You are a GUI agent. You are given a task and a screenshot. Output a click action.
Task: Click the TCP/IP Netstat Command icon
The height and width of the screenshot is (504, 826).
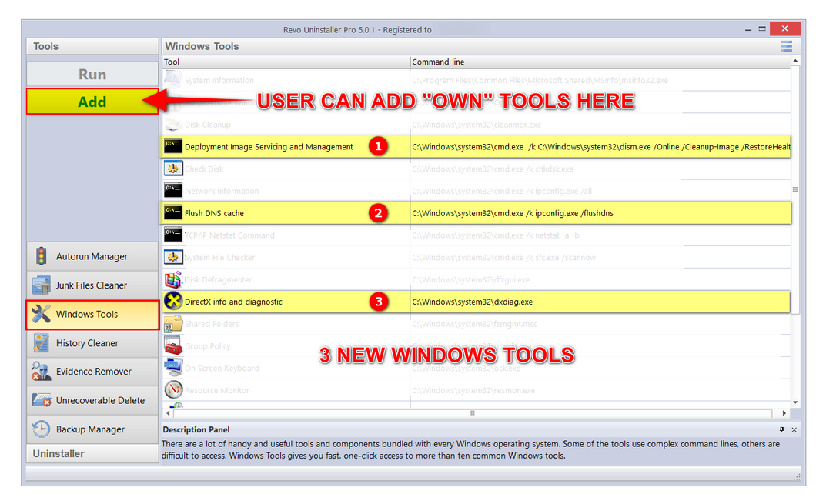point(172,235)
